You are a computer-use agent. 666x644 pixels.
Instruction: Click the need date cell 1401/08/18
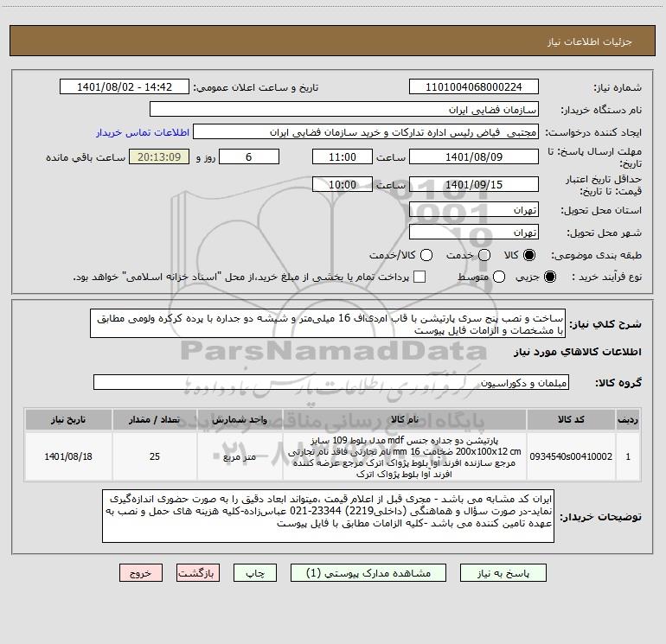click(68, 456)
